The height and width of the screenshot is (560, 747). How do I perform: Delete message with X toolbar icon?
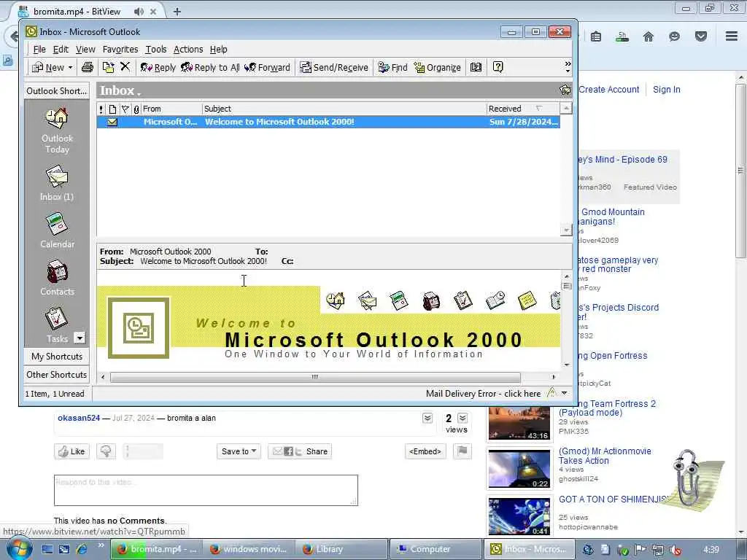pyautogui.click(x=125, y=66)
